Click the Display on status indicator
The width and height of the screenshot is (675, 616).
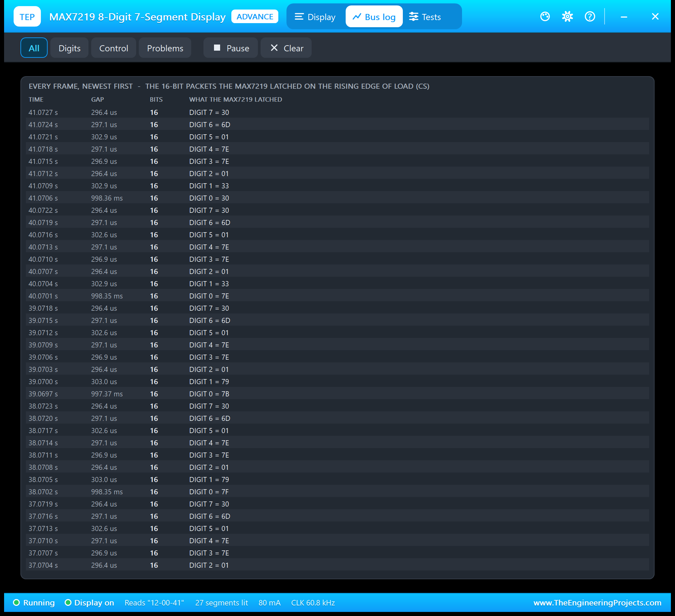89,603
